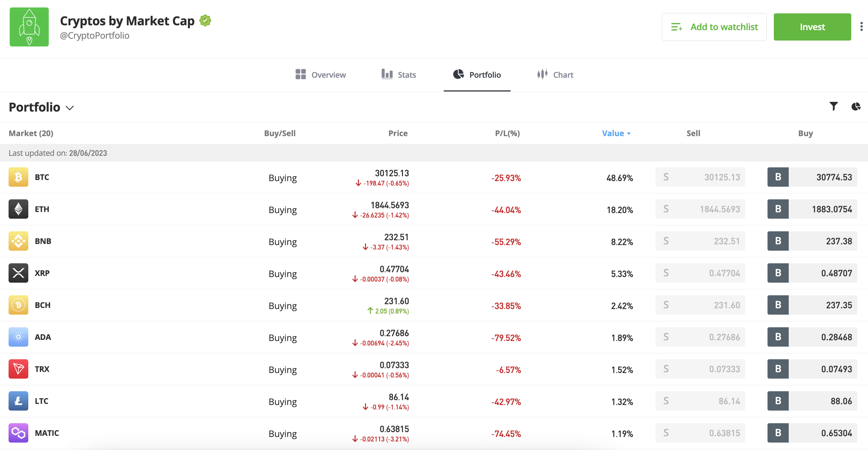Sell BNB at 232.51
The height and width of the screenshot is (450, 868).
(700, 241)
